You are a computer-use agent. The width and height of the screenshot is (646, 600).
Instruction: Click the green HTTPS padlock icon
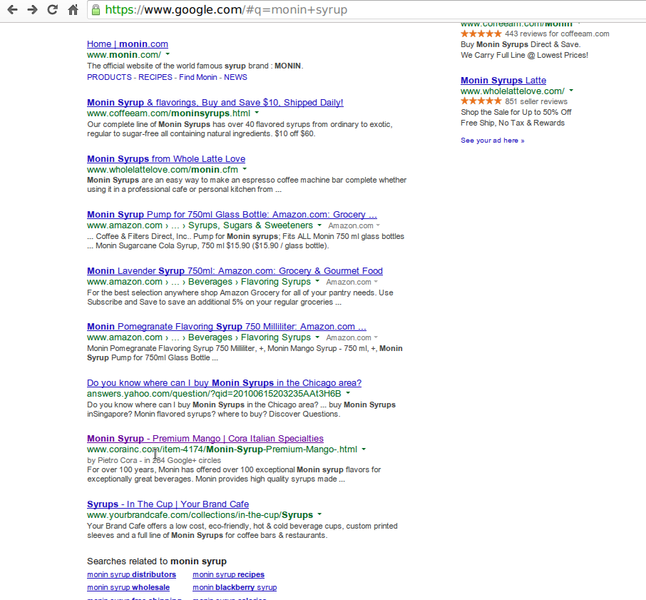coord(96,10)
